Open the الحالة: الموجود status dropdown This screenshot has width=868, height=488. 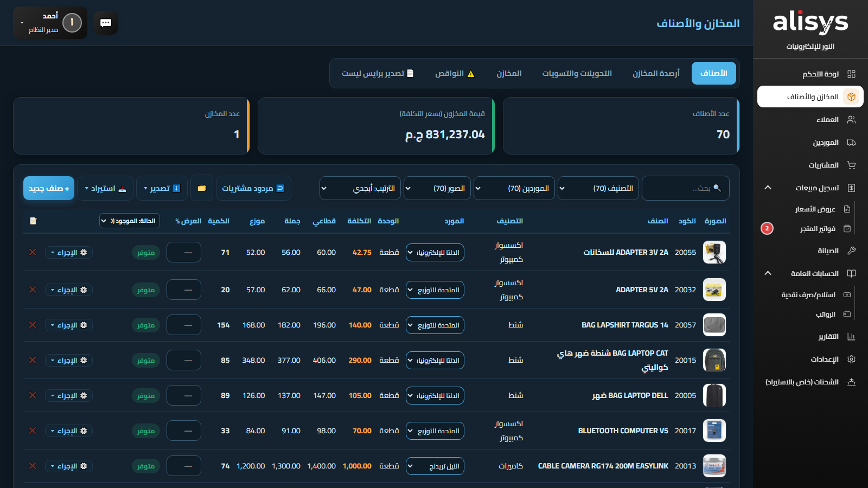130,221
